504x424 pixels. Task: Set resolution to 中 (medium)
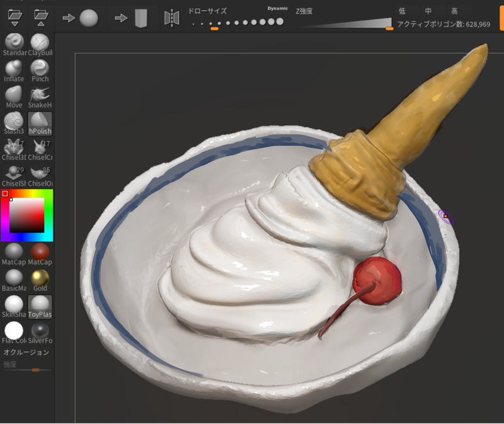point(428,11)
